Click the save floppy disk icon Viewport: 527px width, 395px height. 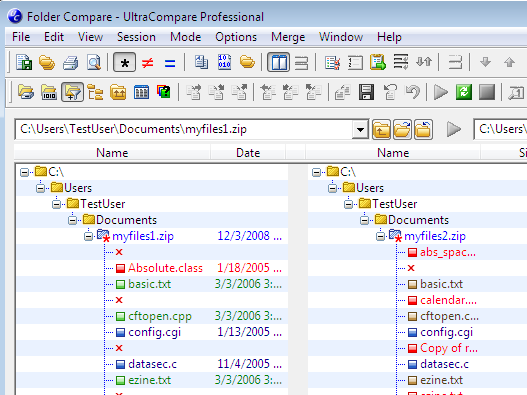point(366,92)
